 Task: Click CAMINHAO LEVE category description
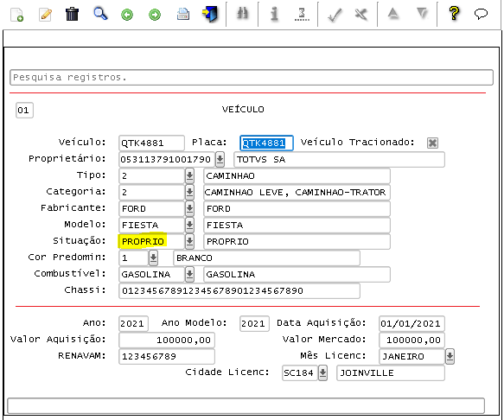tap(297, 192)
